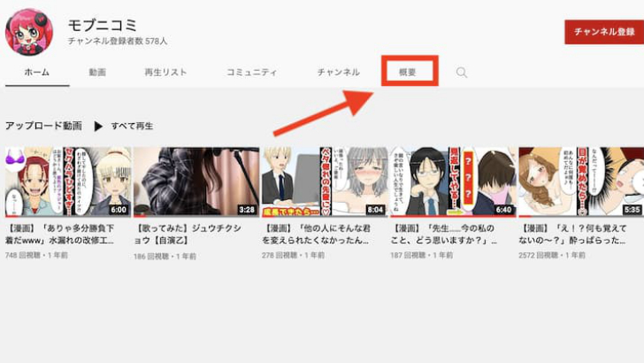Click title 「先生.....今の私のこと、どう思いますか?」
644x363 pixels.
[x=443, y=235]
